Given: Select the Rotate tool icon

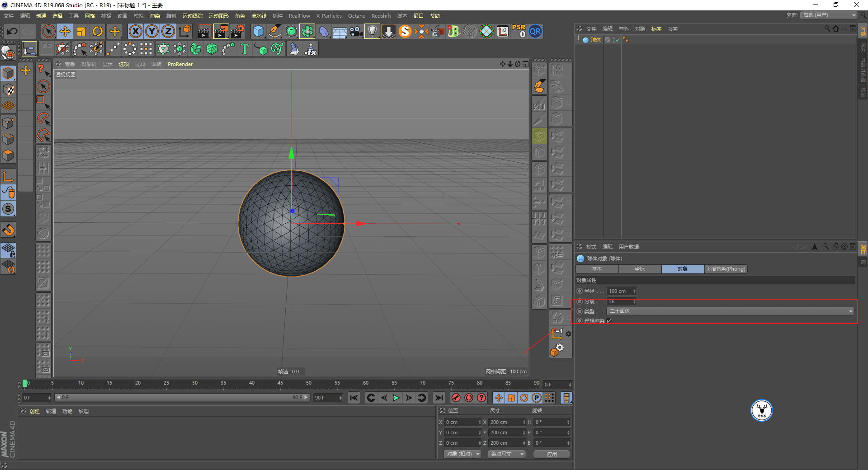Looking at the screenshot, I should [98, 31].
